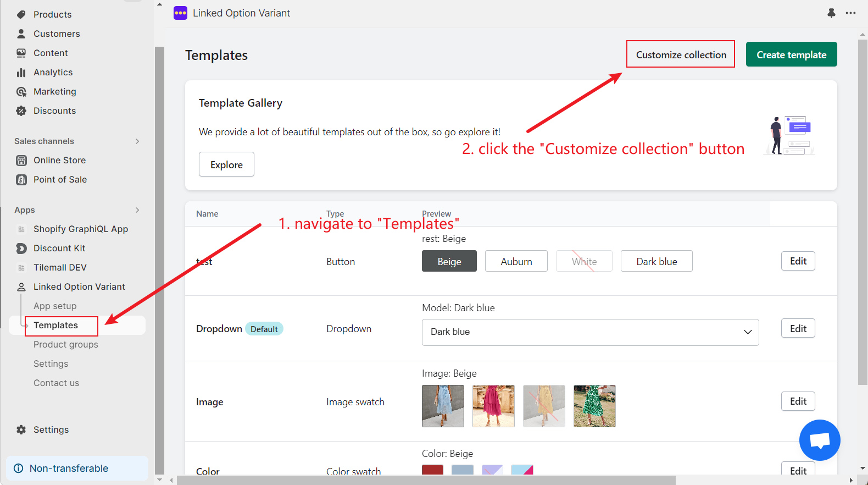Select the dark red color swatch
The height and width of the screenshot is (485, 868).
coord(432,470)
